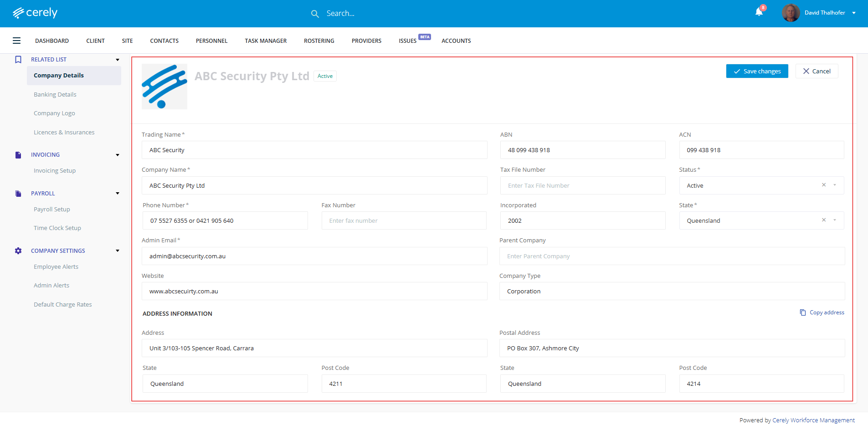Viewport: 868px width, 425px height.
Task: Cancel editing company details
Action: point(817,71)
